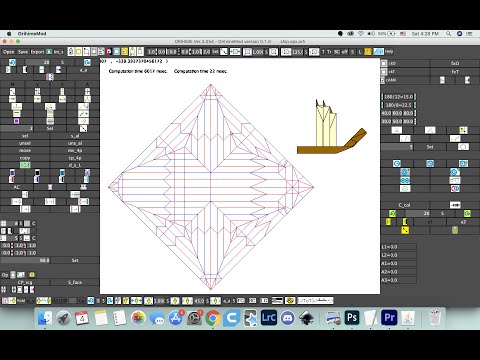Click the 'd_s_L' delete selected lines button
The image size is (480, 360).
(x=75, y=165)
